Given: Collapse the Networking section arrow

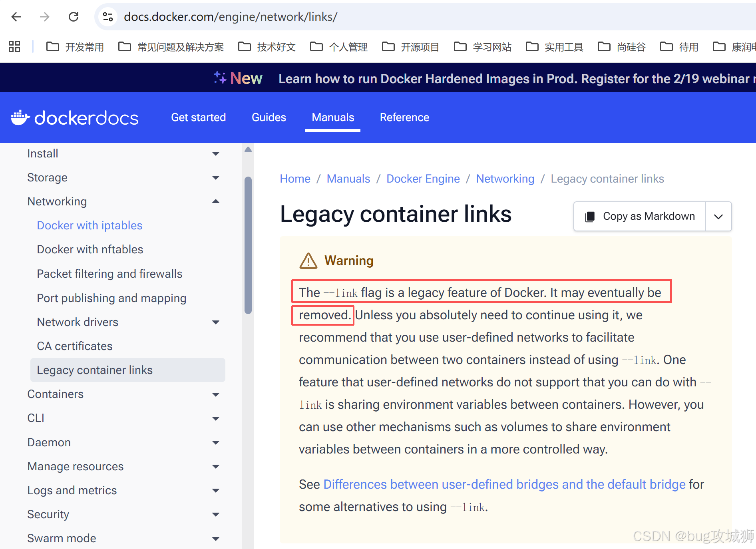Looking at the screenshot, I should (x=216, y=201).
